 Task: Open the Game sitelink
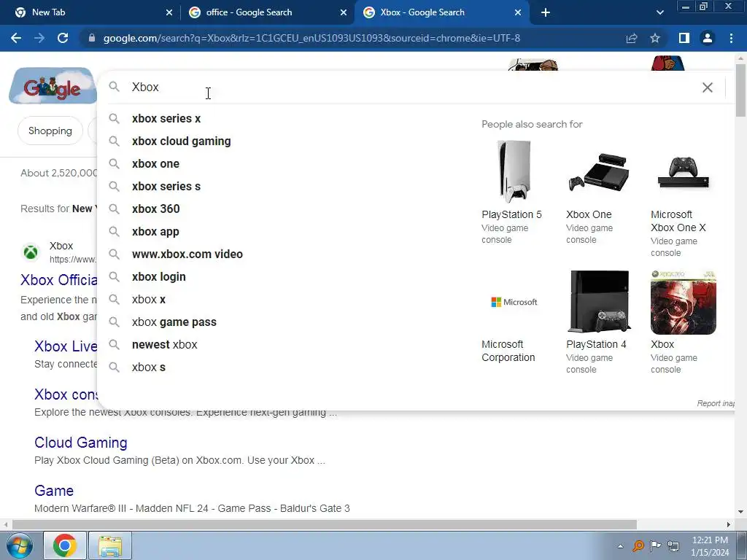[54, 491]
